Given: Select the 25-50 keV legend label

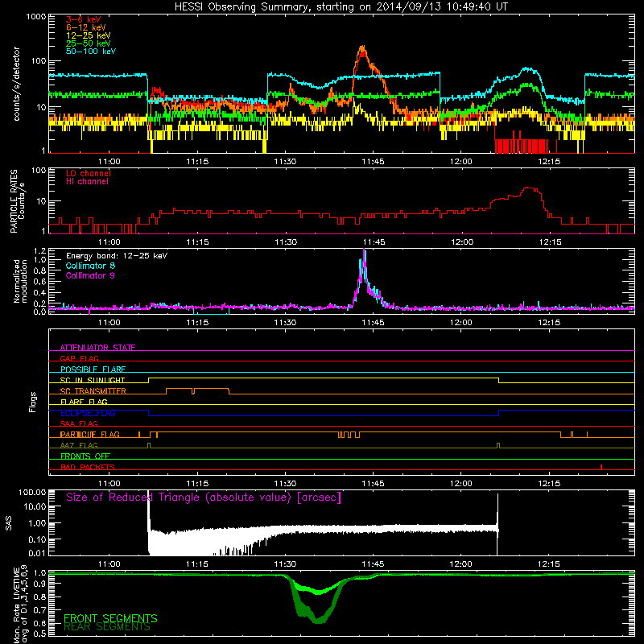Looking at the screenshot, I should (x=89, y=43).
